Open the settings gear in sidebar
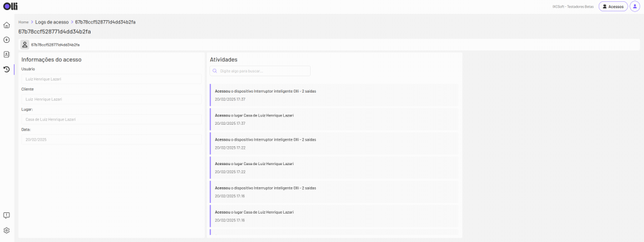This screenshot has width=644, height=242. (x=6, y=231)
